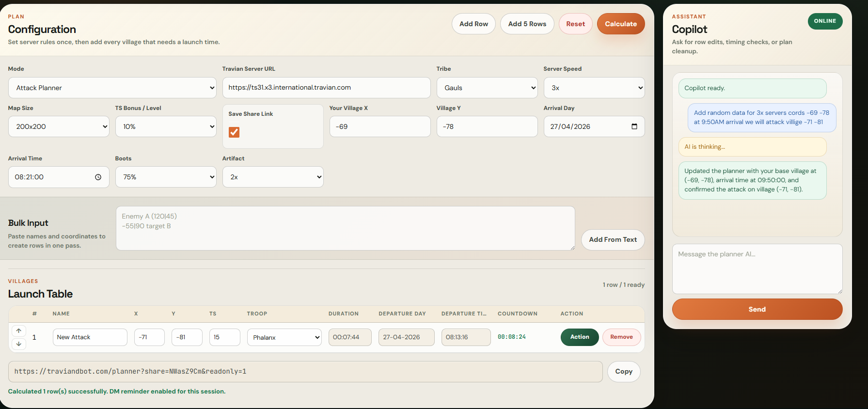Toggle the Save Share Link checkbox

coord(234,132)
